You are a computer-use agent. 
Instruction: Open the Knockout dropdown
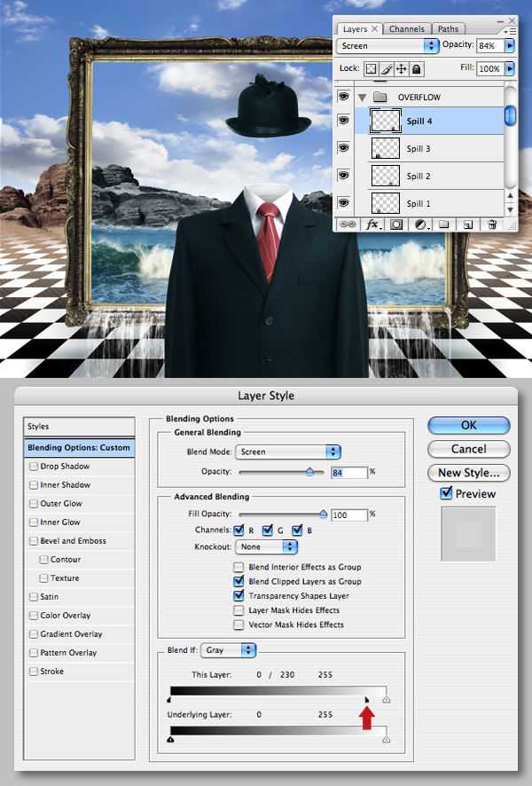(x=267, y=546)
